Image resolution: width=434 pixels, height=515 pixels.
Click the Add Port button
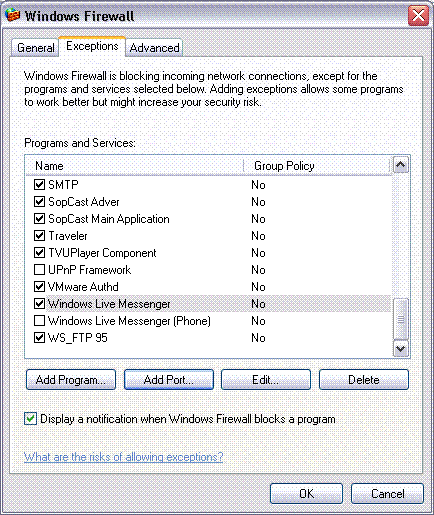[169, 380]
